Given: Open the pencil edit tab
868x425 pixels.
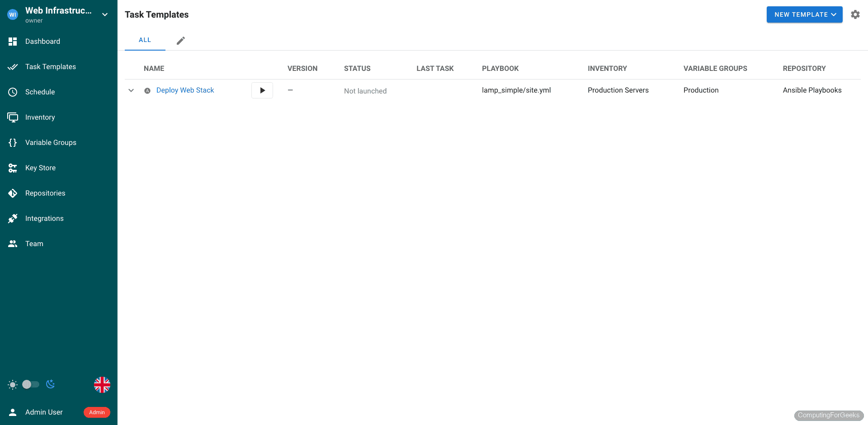Looking at the screenshot, I should 181,40.
